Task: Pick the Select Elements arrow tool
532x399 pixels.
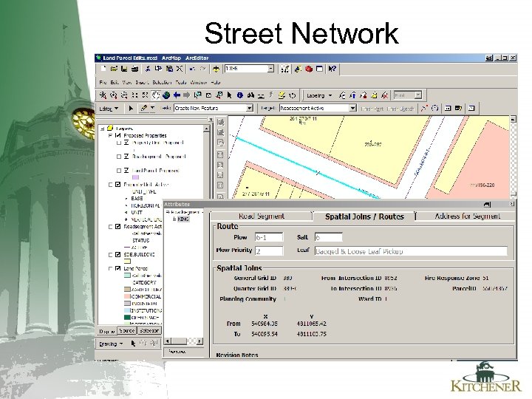Action: (229, 95)
